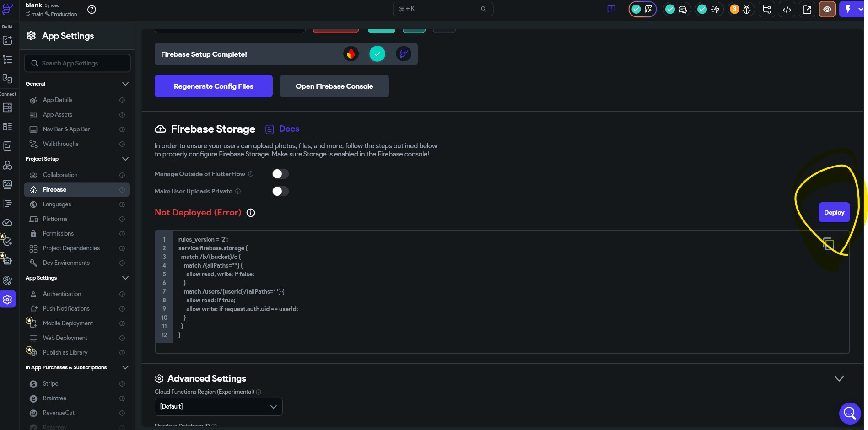
Task: Open Publish as Library
Action: tap(77, 353)
